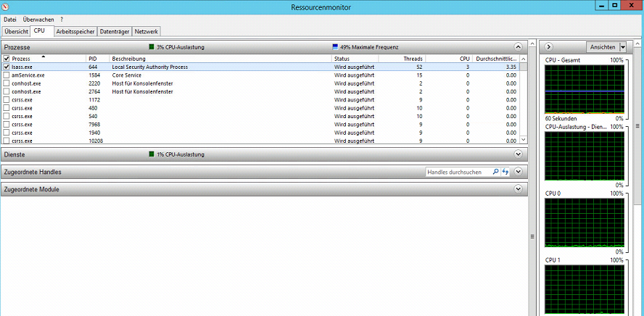Open the ? help menu

62,20
